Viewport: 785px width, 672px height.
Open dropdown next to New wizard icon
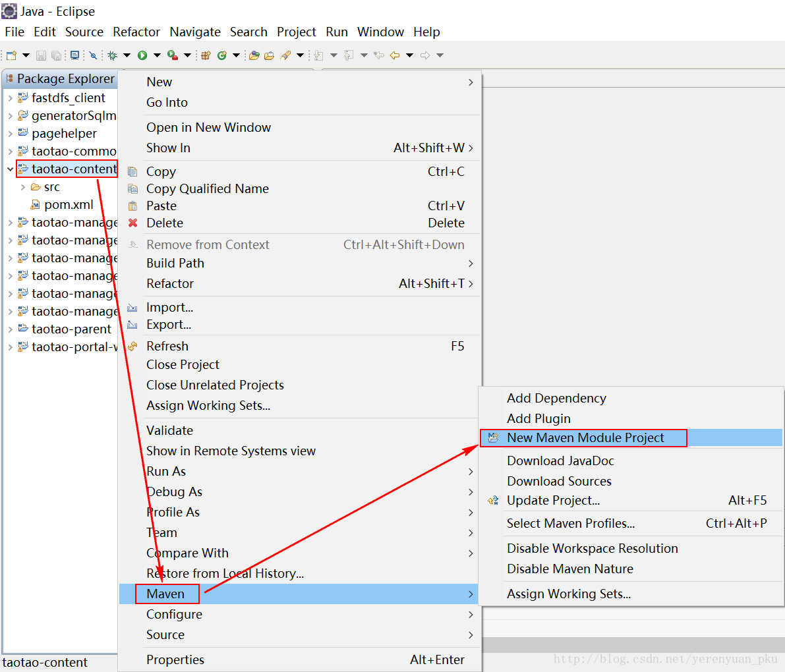click(x=26, y=55)
